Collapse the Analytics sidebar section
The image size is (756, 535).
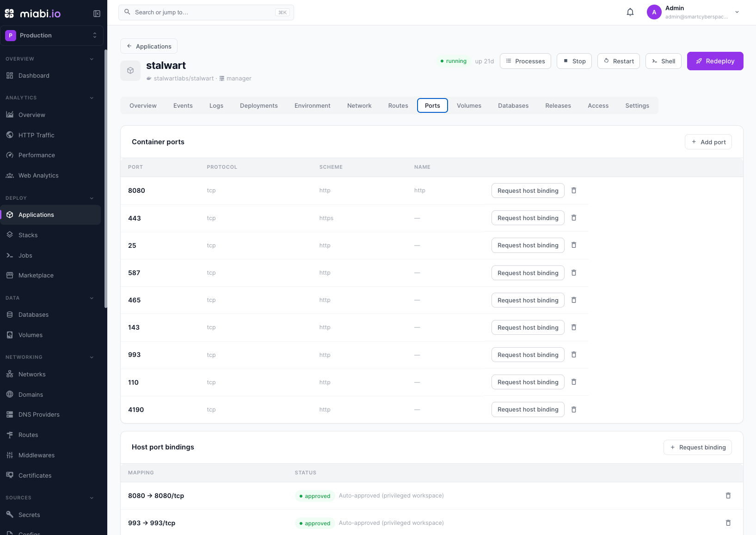(92, 98)
